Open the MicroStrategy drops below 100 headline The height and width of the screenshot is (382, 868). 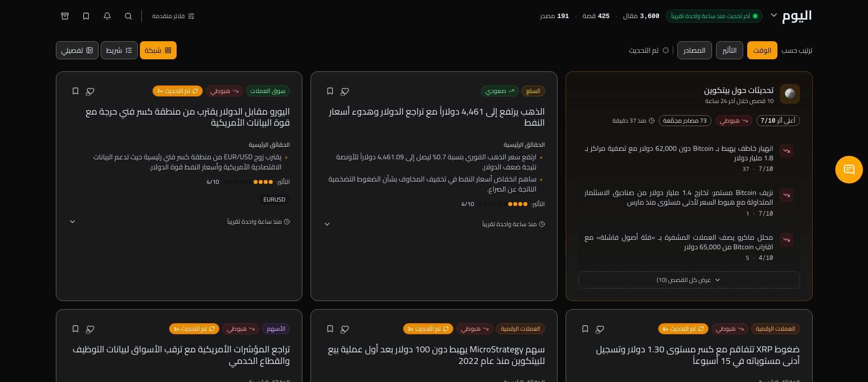click(436, 355)
